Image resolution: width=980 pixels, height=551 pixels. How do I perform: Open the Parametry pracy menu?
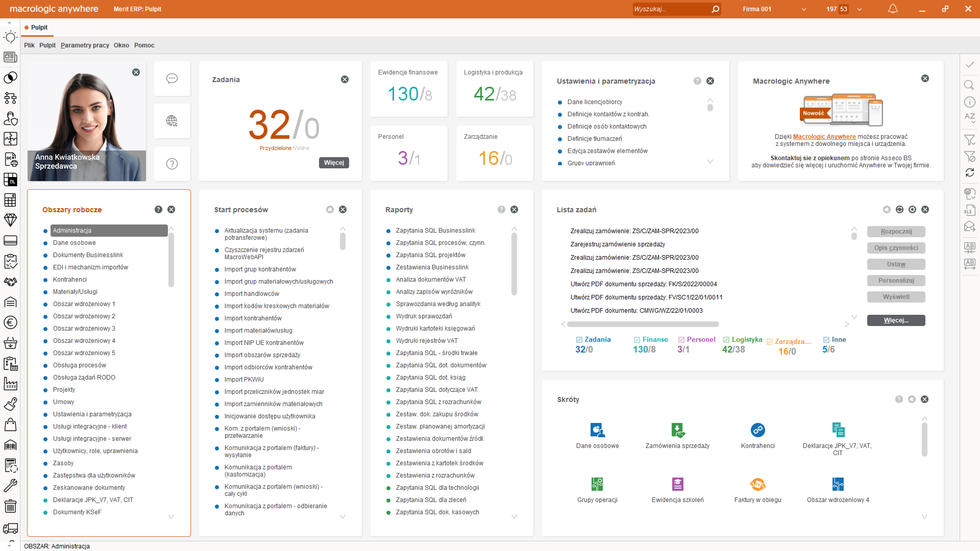(x=85, y=45)
